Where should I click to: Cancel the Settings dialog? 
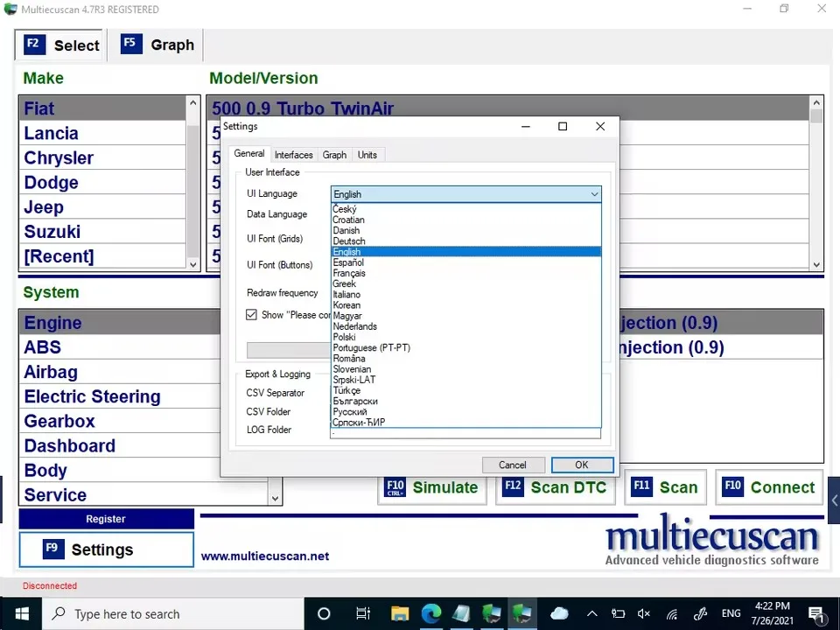coord(513,465)
